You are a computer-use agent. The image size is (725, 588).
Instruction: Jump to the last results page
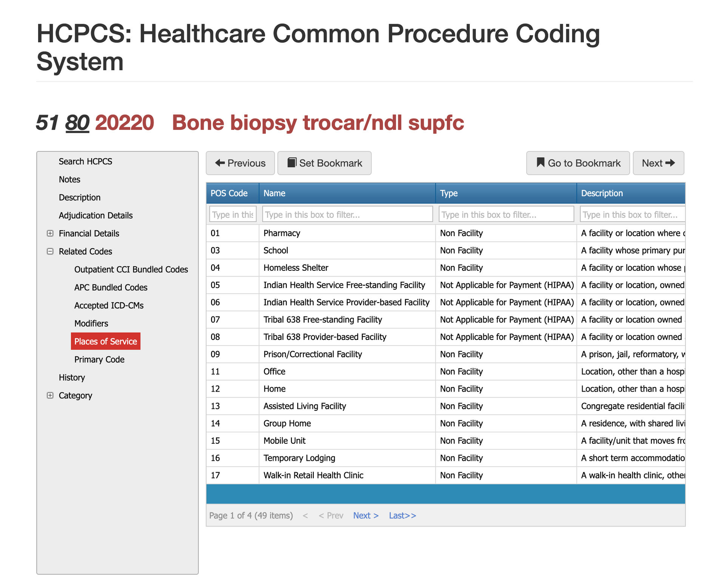coord(402,515)
